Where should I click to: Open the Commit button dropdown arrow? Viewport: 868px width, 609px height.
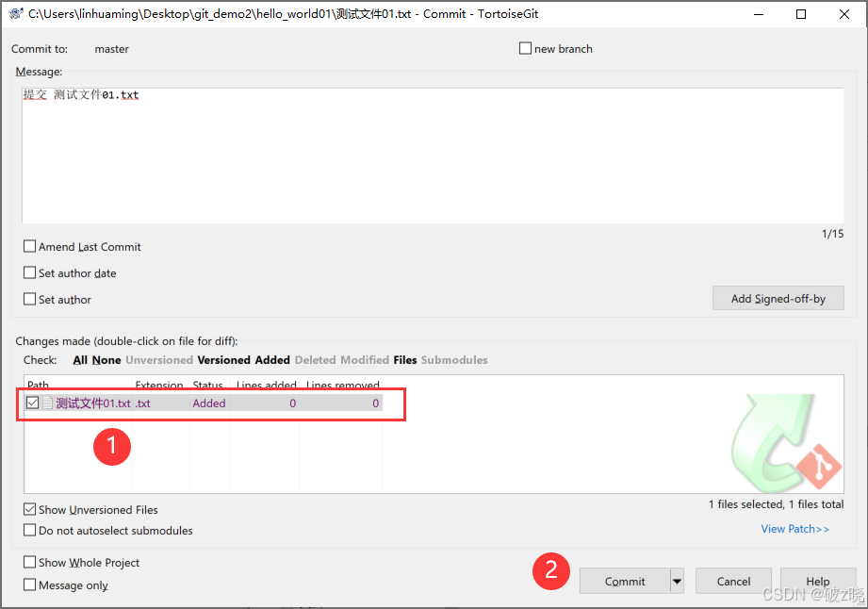pos(677,582)
